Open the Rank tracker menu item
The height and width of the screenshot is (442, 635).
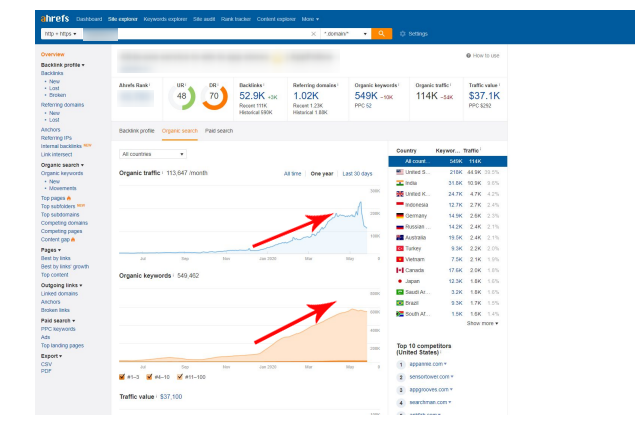point(236,19)
